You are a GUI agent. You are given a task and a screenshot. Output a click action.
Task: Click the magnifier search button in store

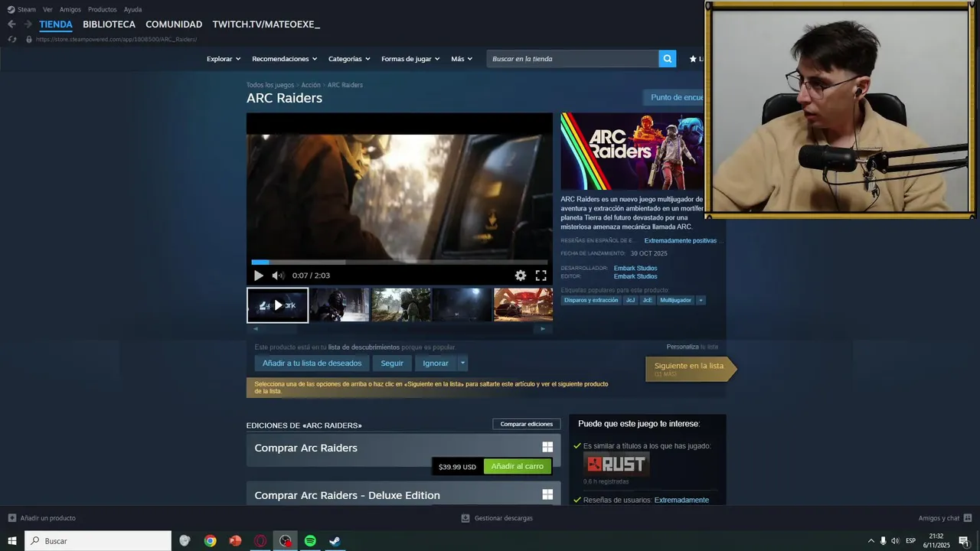click(668, 59)
